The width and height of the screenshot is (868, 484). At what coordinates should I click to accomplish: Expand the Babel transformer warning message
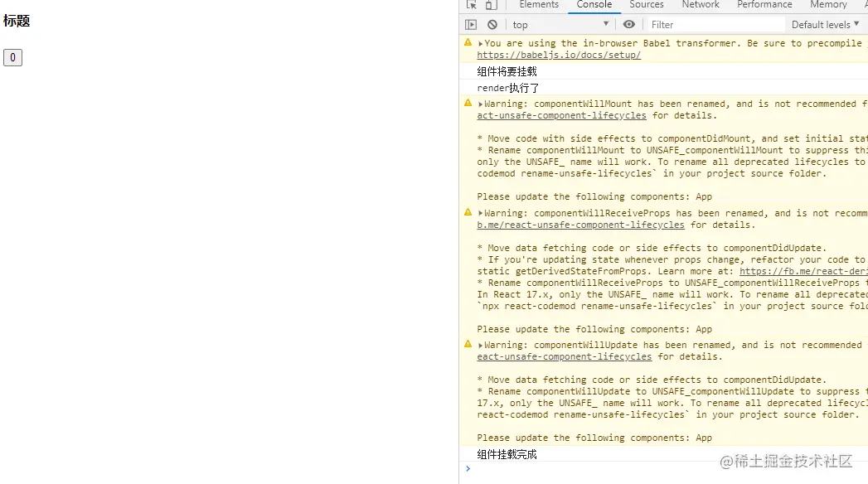pos(481,43)
